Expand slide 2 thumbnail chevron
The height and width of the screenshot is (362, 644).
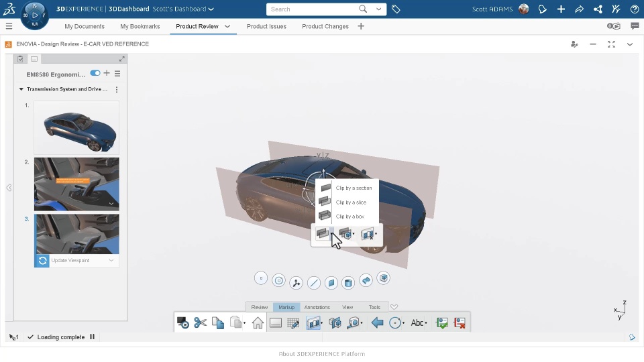click(111, 204)
